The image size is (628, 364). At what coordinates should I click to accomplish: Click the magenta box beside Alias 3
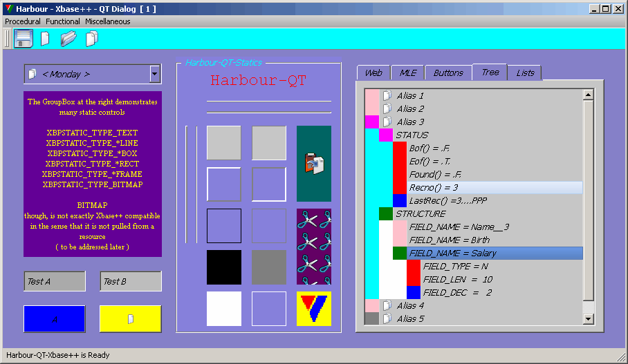click(x=372, y=122)
